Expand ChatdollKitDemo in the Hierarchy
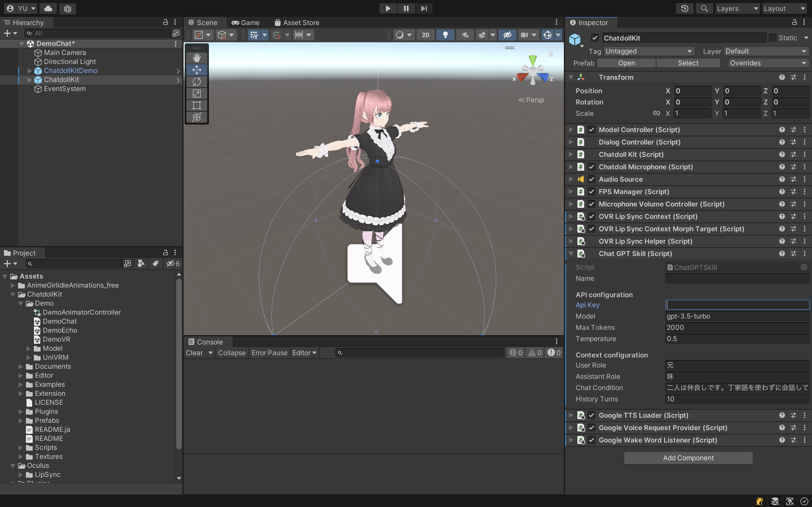Image resolution: width=812 pixels, height=507 pixels. (30, 71)
